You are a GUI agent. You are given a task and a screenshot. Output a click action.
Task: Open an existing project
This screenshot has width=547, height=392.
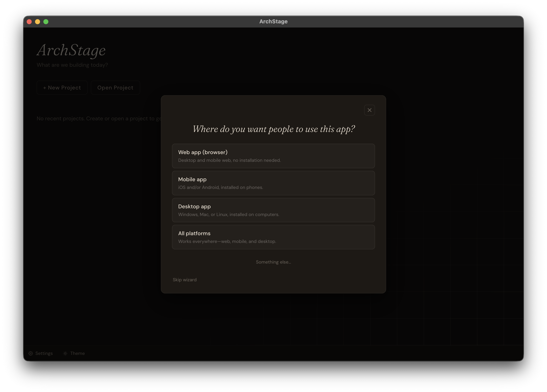click(x=115, y=87)
